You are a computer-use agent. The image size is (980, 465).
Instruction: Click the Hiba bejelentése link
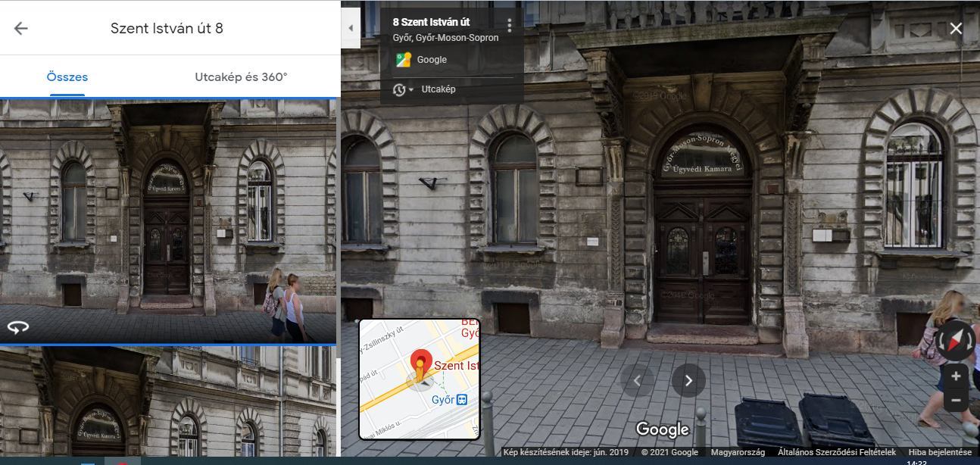pos(940,452)
